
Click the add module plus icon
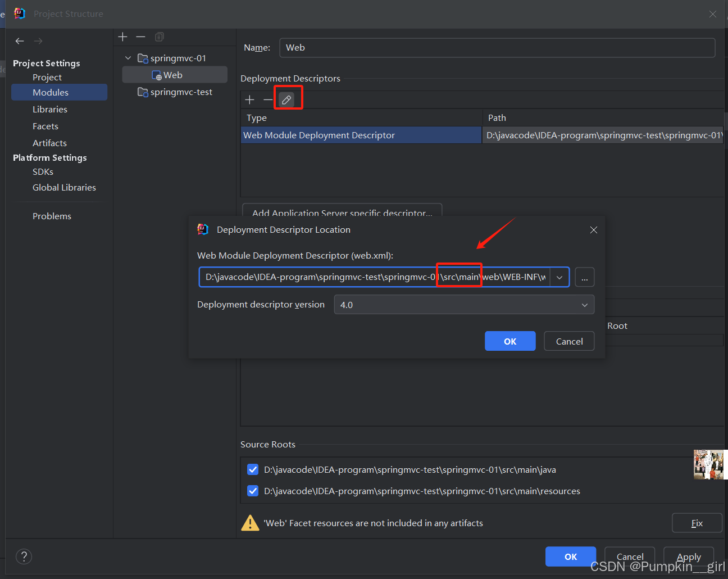[123, 37]
